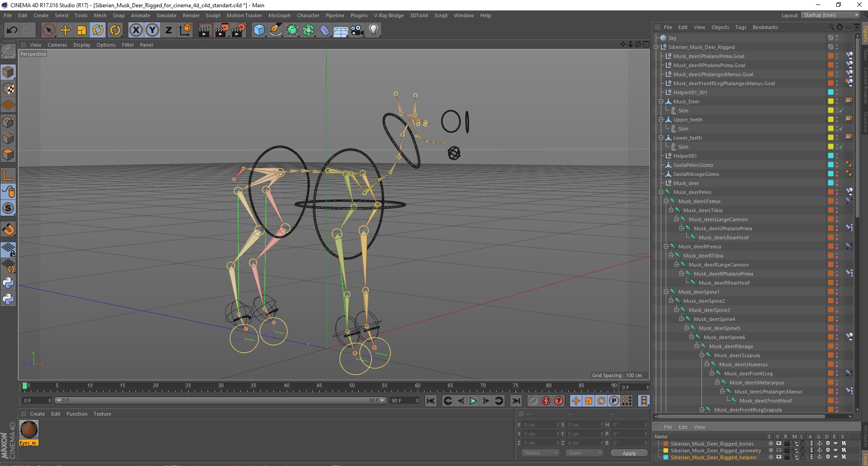Open the Scale mode dropdown

[x=584, y=453]
